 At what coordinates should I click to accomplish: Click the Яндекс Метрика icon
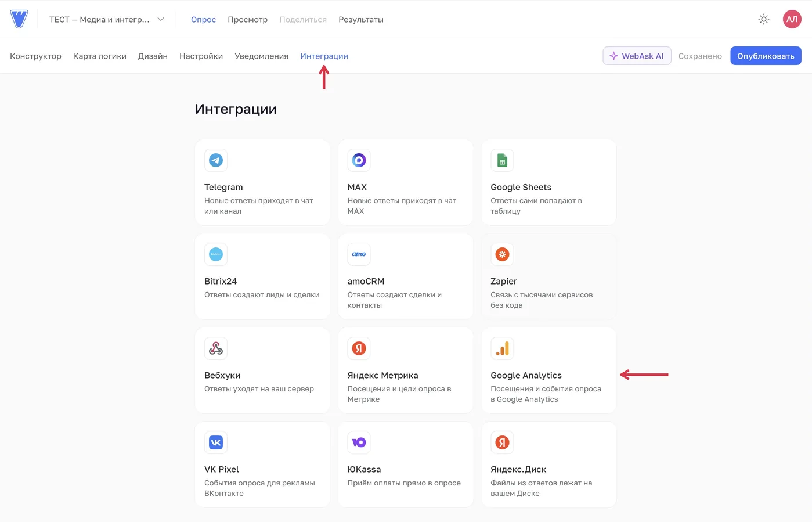[x=359, y=348]
